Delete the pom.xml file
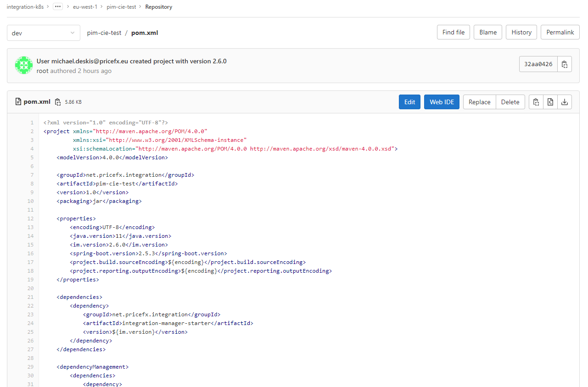Screen dimensions: 588x387 pos(510,102)
